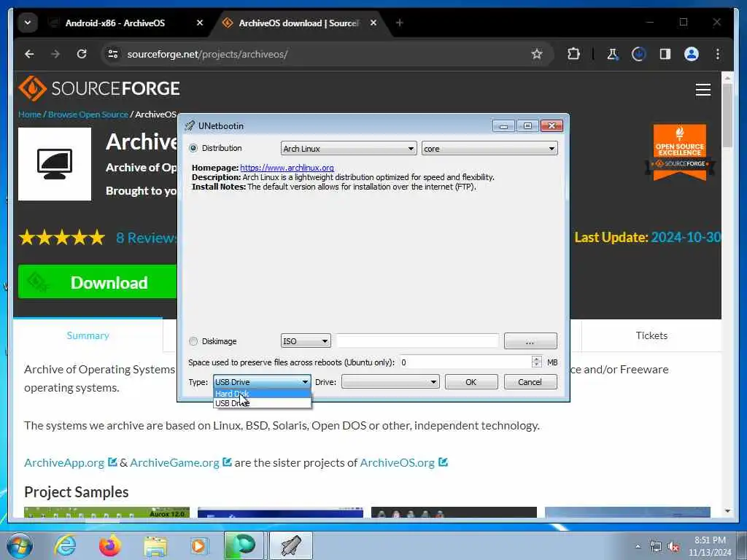Click the UNetbootin taskbar button
The image size is (747, 560).
(x=290, y=545)
